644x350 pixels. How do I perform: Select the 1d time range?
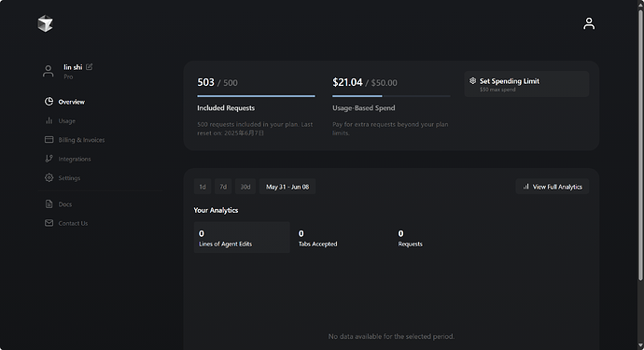[x=203, y=187]
